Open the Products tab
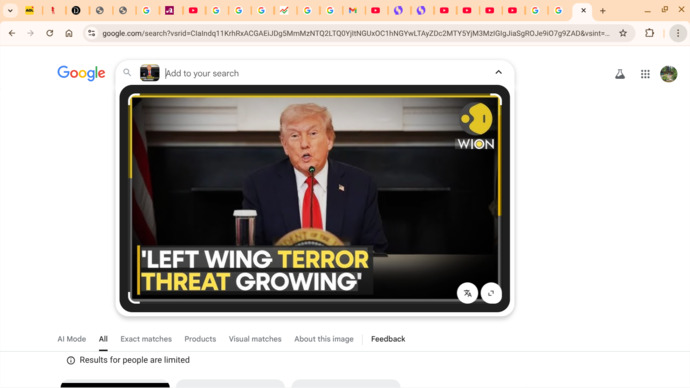Viewport: 690px width, 388px height. 200,339
